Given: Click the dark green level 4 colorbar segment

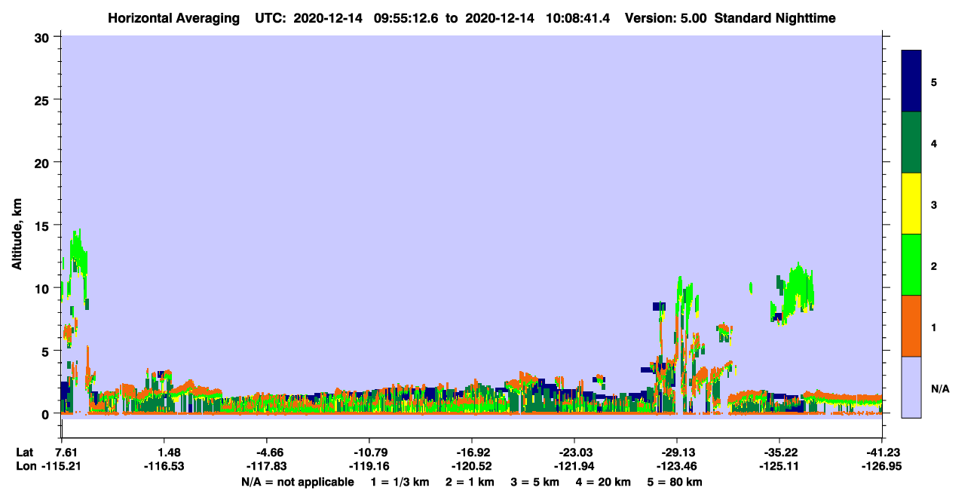Looking at the screenshot, I should pyautogui.click(x=911, y=143).
